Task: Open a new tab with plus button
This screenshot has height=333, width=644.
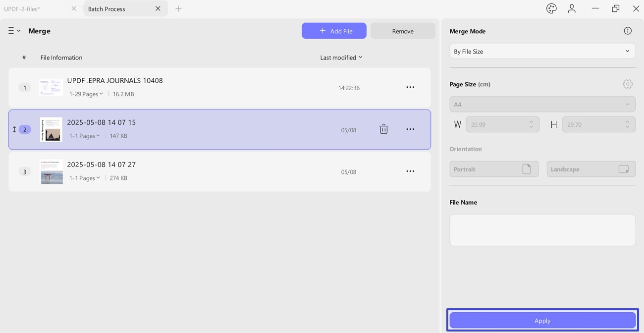Action: point(178,8)
